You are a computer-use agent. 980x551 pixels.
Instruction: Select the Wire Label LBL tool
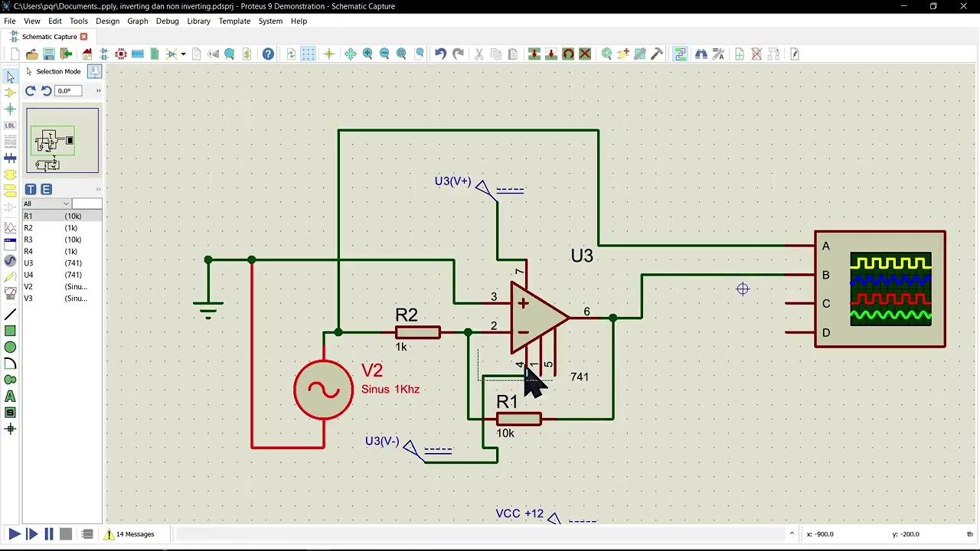coord(10,126)
